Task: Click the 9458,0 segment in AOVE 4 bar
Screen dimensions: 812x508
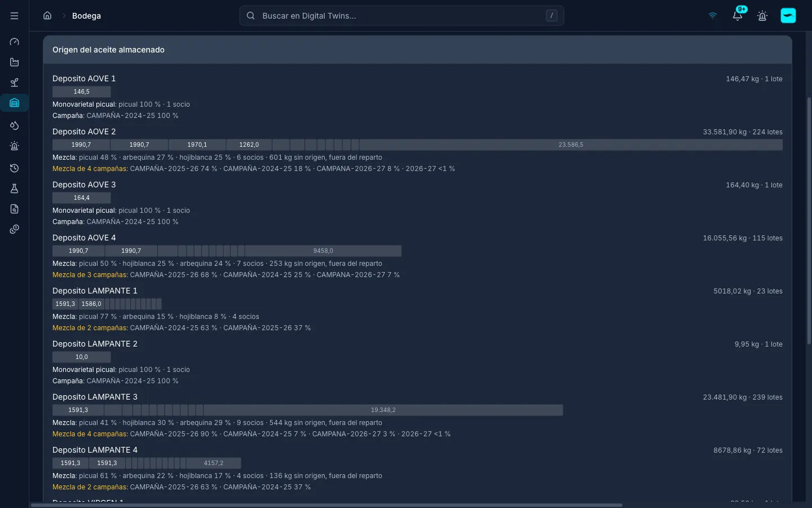Action: pyautogui.click(x=323, y=251)
